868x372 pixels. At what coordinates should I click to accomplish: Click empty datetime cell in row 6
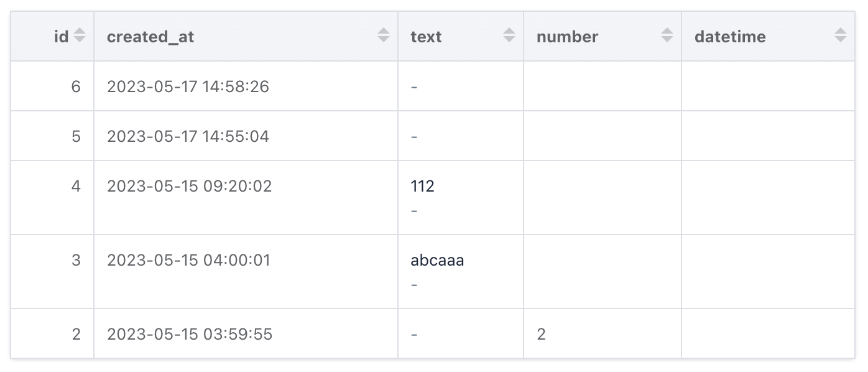(x=768, y=86)
